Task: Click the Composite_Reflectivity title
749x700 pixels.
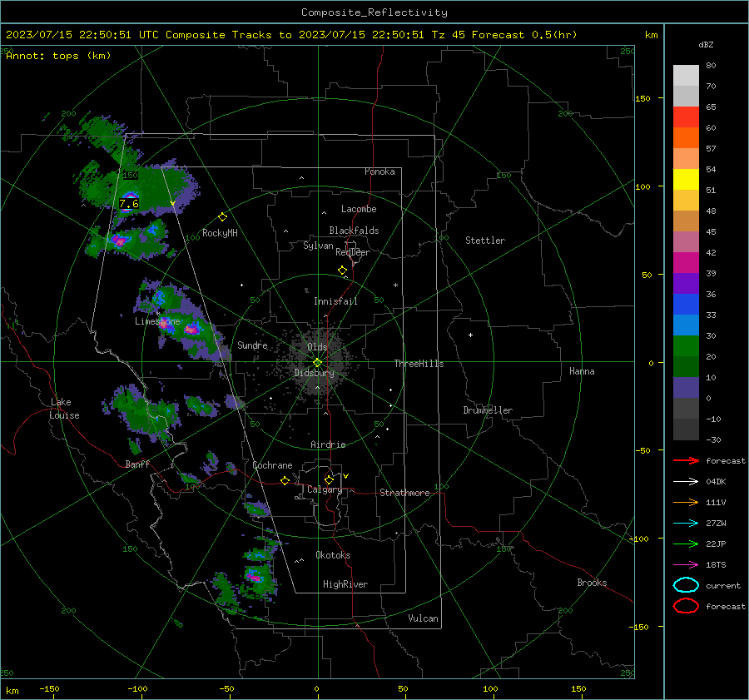Action: pos(374,12)
